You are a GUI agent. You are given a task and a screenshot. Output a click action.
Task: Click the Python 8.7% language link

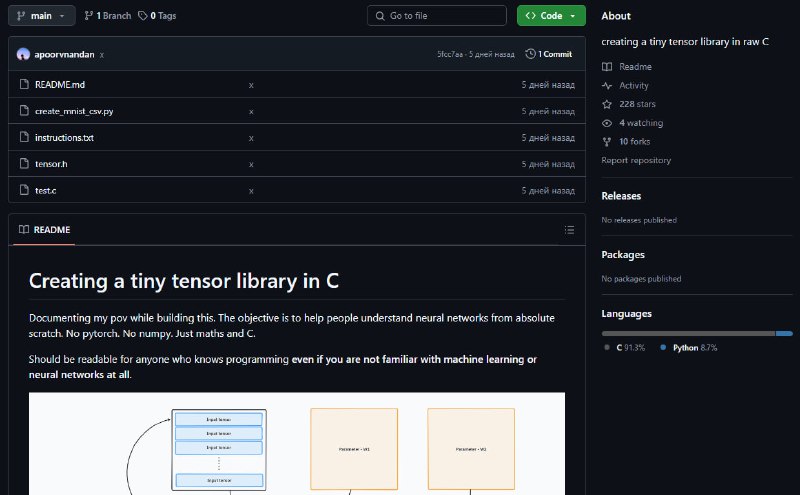(x=695, y=348)
